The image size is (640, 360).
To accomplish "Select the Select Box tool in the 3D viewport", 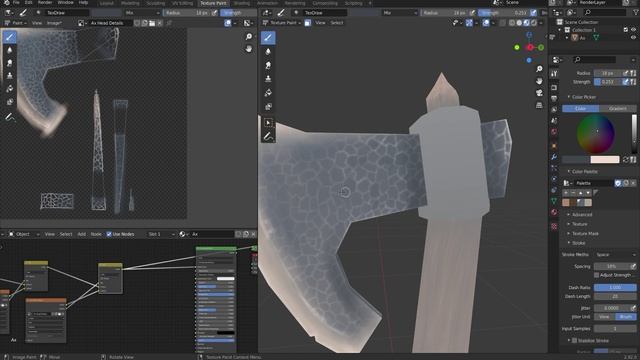I will click(268, 123).
